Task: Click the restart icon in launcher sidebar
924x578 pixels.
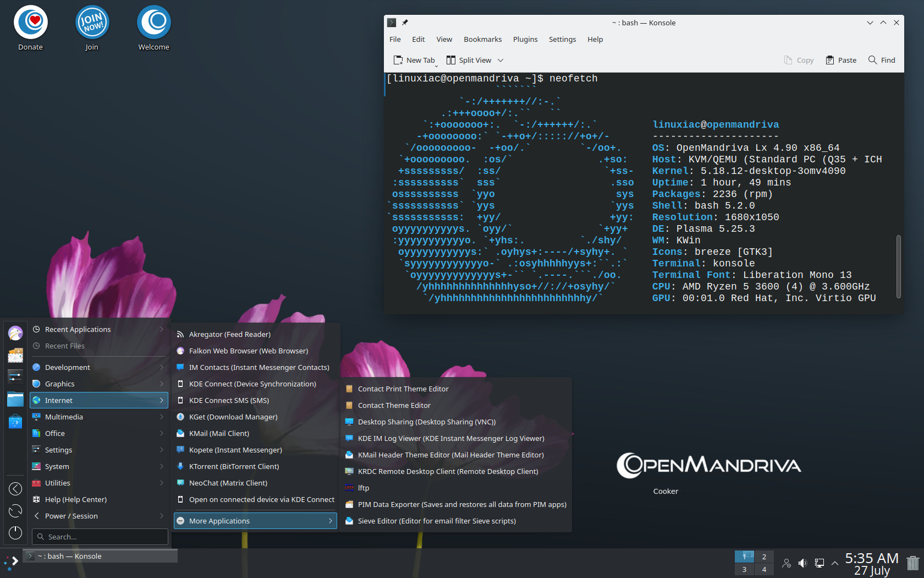Action: click(15, 511)
